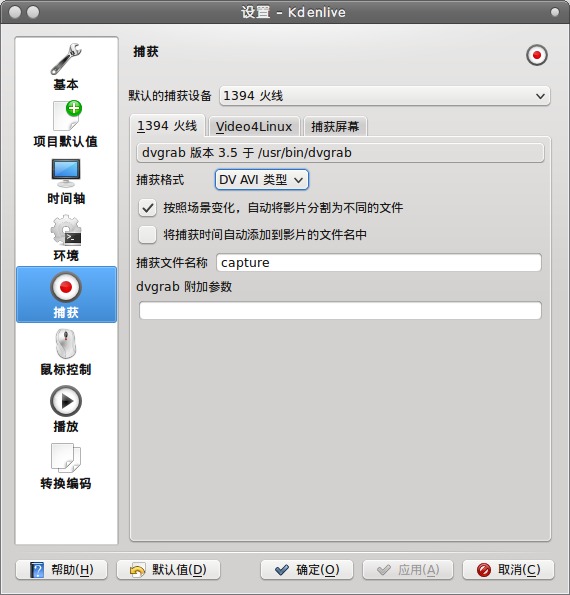Expand the 默认的捕获设备 dropdown
This screenshot has height=595, width=570.
point(384,96)
